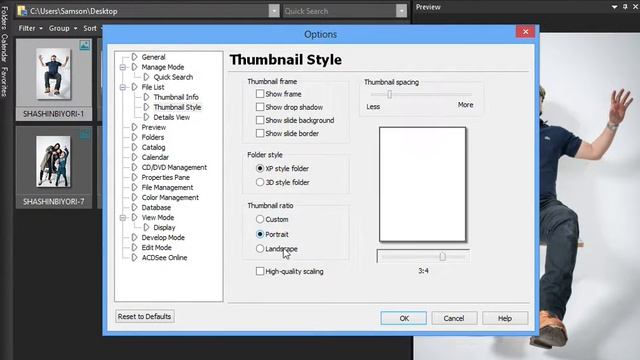
Task: Select Thumbnail Info in the options tree
Action: click(176, 97)
